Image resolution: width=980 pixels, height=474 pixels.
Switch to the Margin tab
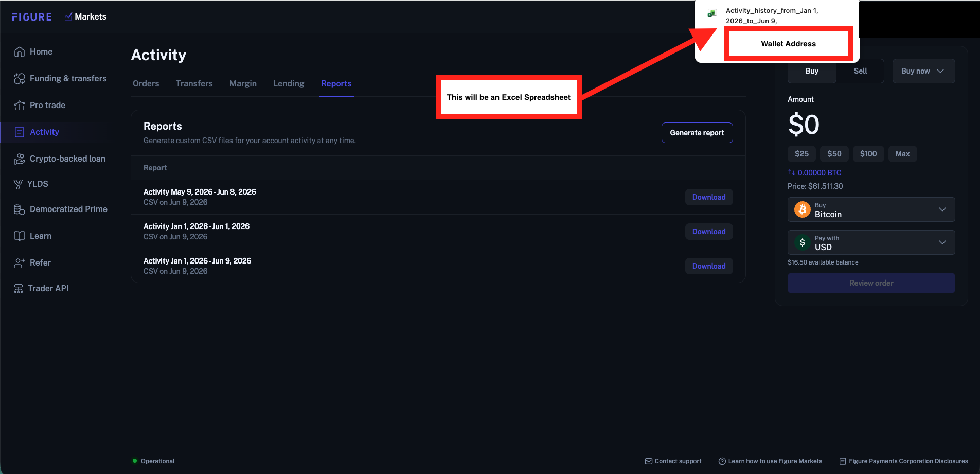[243, 84]
